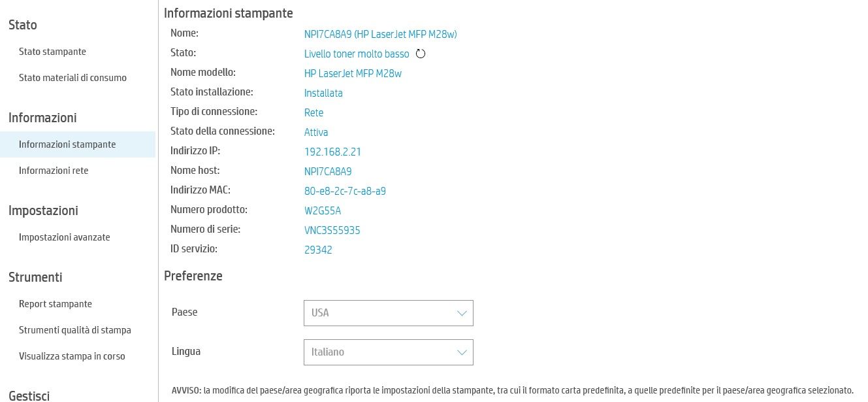Viewport: 868px width, 402px height.
Task: Expand the Lingua dropdown chevron
Action: (462, 352)
